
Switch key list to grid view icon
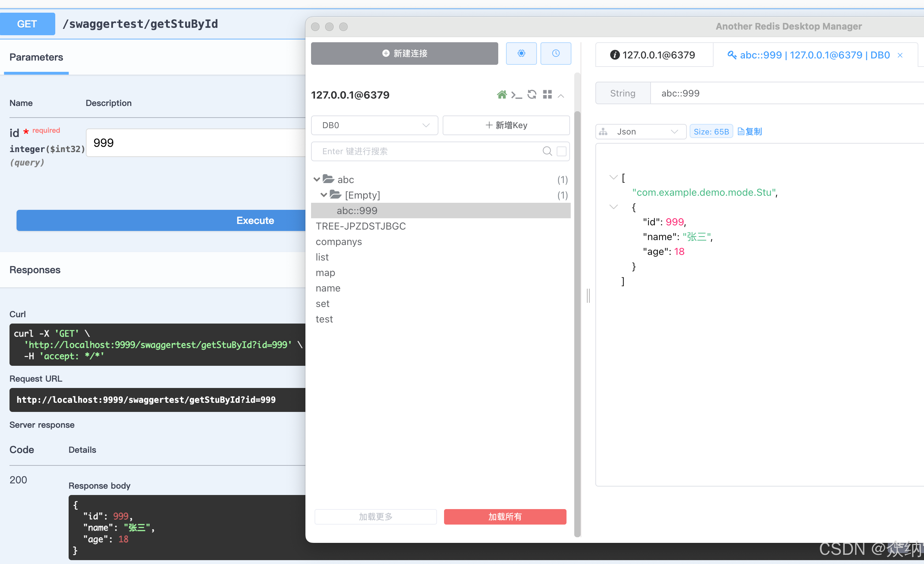547,95
